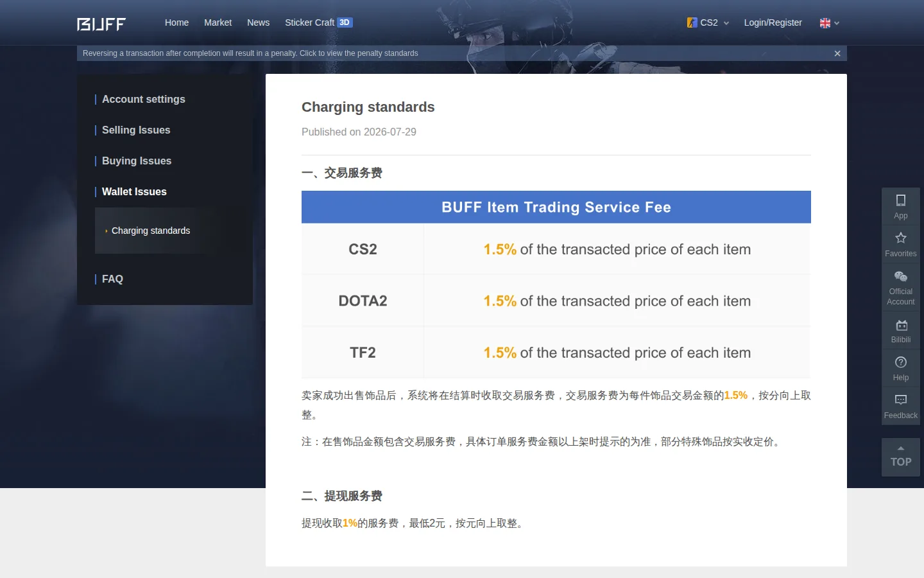Screen dimensions: 924x578
Task: Jump back using the TOP button
Action: 901,457
